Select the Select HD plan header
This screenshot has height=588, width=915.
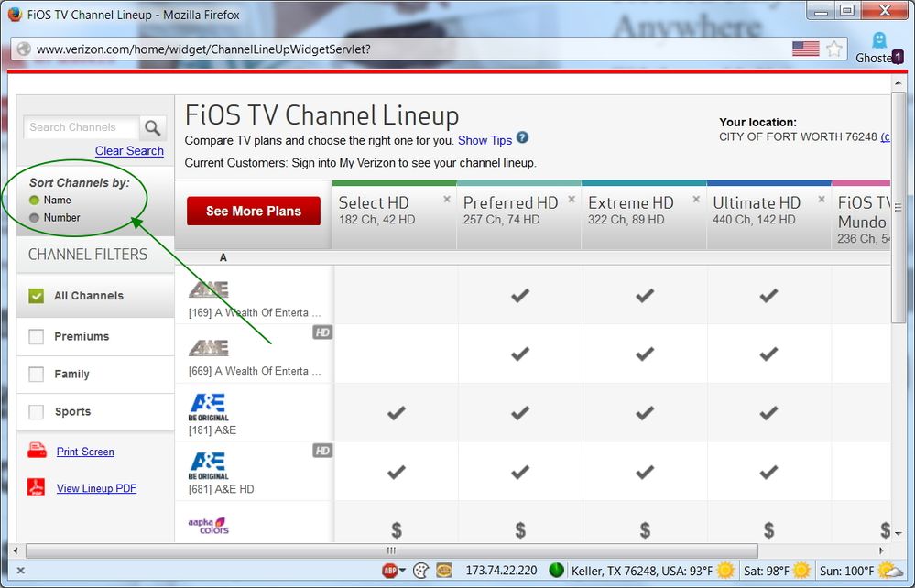[394, 214]
